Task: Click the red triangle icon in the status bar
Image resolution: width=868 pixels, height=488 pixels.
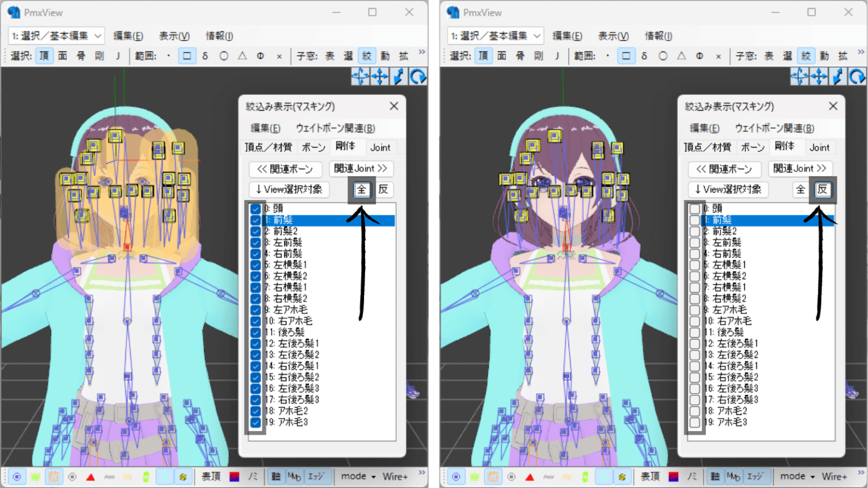Action: (x=90, y=476)
